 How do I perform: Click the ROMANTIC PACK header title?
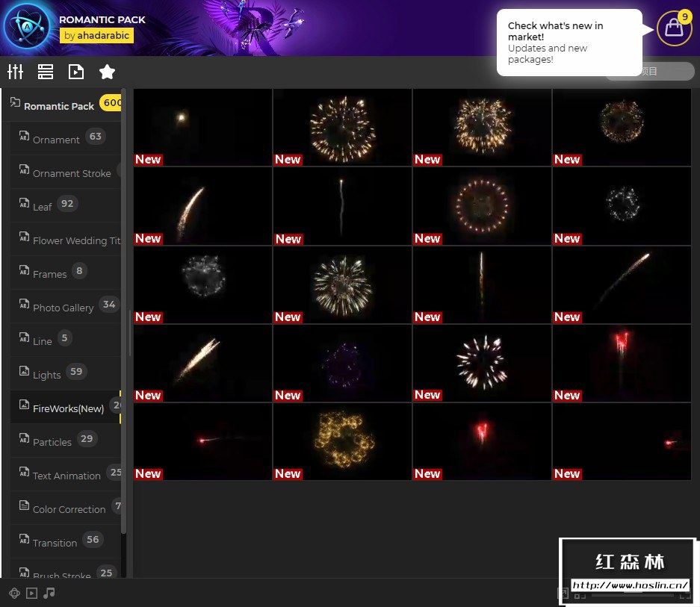click(102, 19)
